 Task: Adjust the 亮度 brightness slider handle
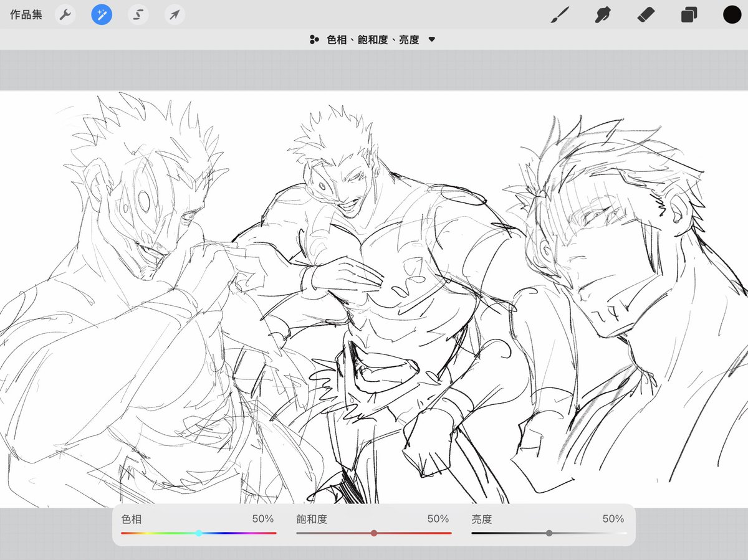(x=549, y=533)
